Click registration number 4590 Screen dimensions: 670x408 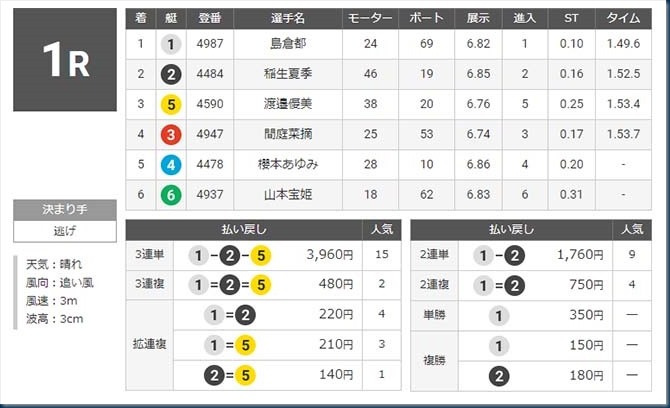[x=210, y=104]
